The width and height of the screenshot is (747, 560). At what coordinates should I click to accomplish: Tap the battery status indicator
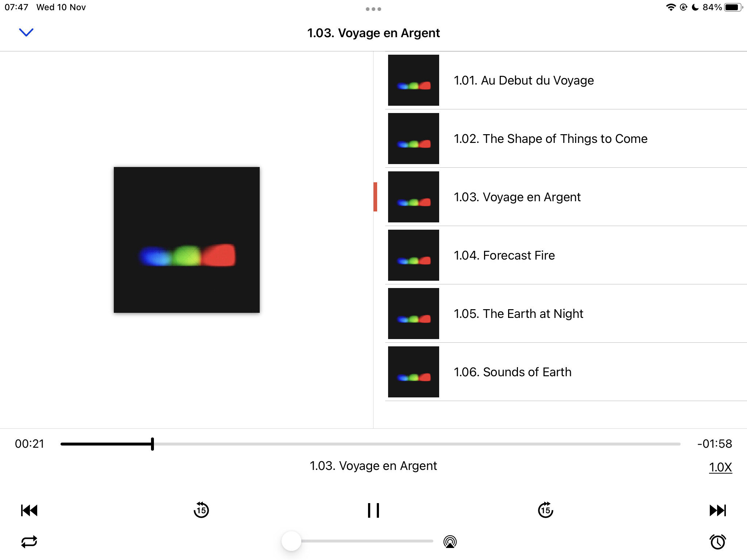tap(734, 7)
